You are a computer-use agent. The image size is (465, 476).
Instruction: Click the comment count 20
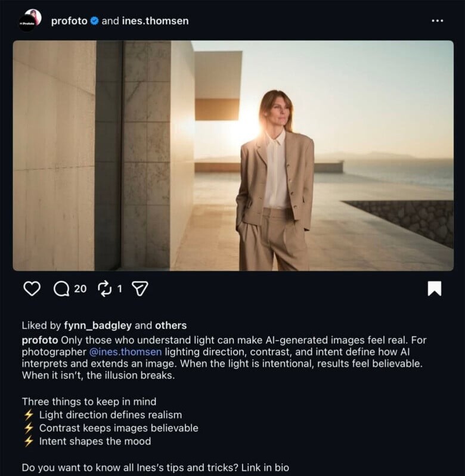pyautogui.click(x=80, y=289)
